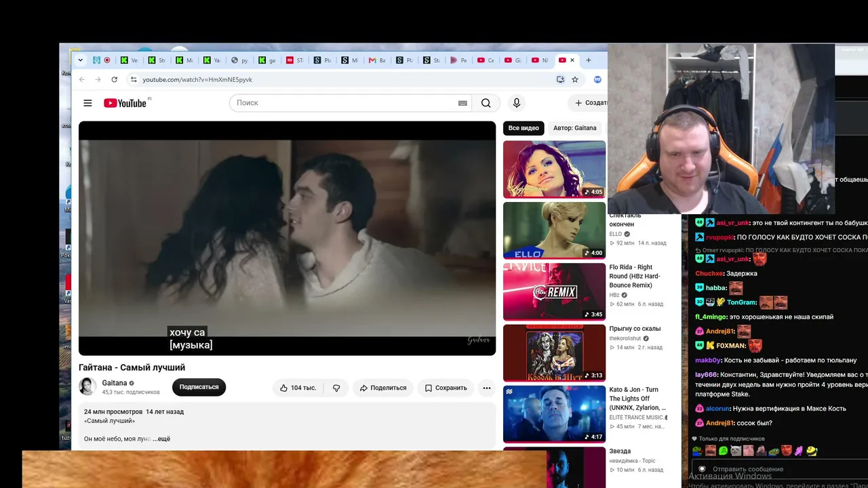The width and height of the screenshot is (868, 488).
Task: Pick the yellow duck emote in chat
Action: [812, 451]
